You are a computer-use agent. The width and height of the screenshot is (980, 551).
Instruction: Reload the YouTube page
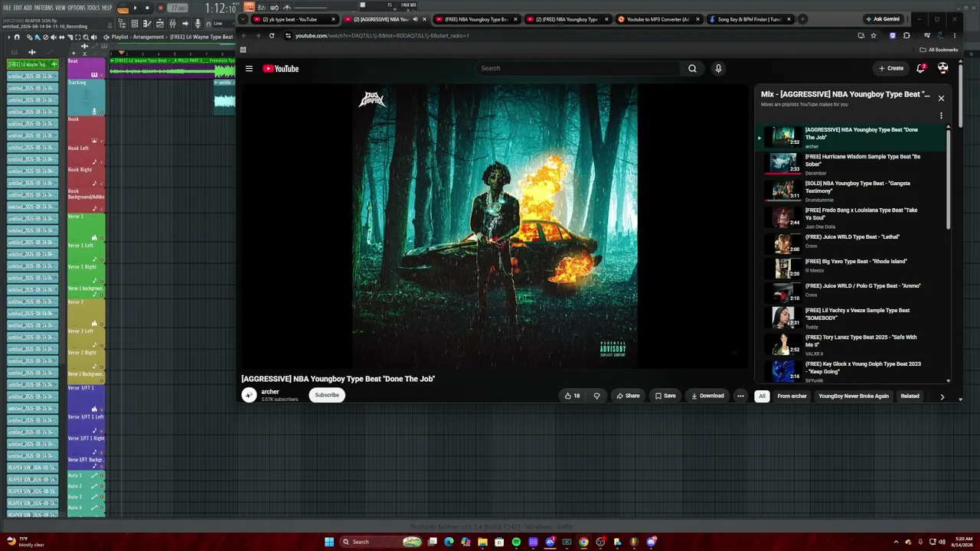click(271, 35)
